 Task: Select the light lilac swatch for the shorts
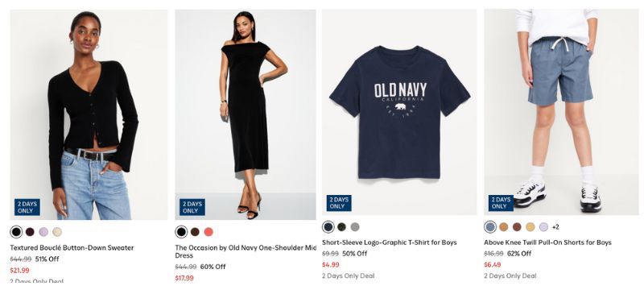(544, 226)
